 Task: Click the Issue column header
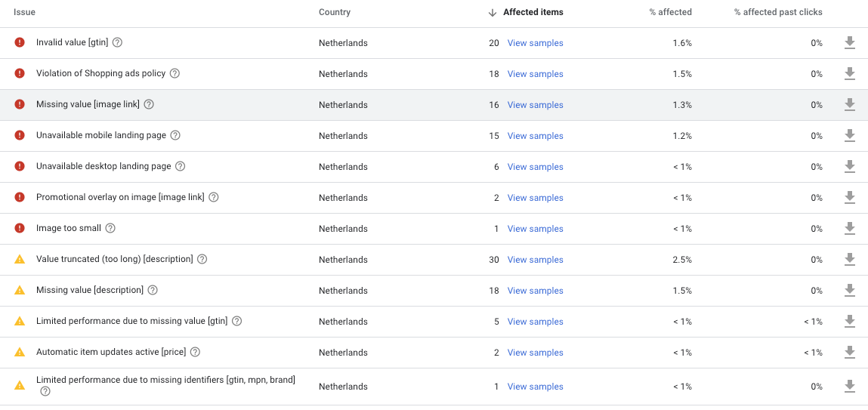tap(25, 12)
